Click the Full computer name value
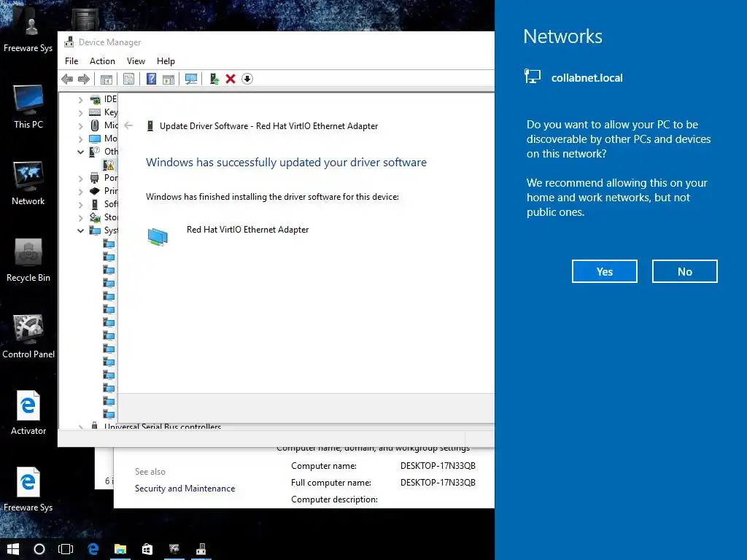The height and width of the screenshot is (560, 747). pos(438,483)
